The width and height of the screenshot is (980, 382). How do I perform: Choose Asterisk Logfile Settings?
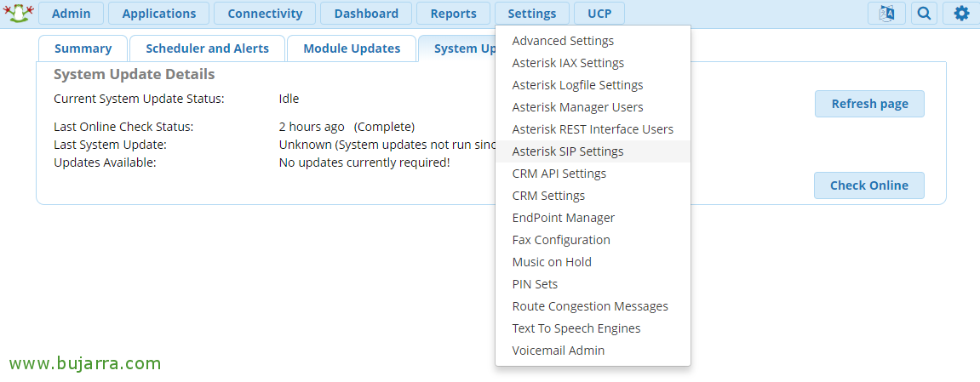(x=593, y=85)
